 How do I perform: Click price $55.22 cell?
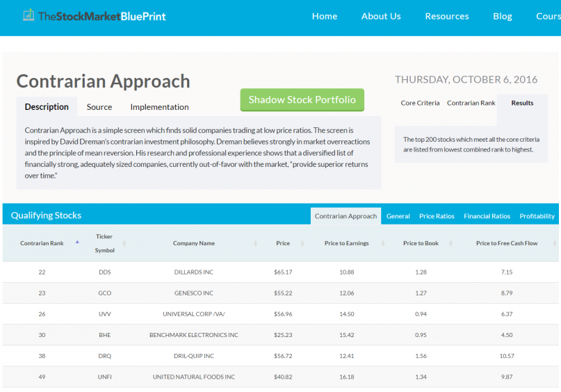[x=283, y=293]
